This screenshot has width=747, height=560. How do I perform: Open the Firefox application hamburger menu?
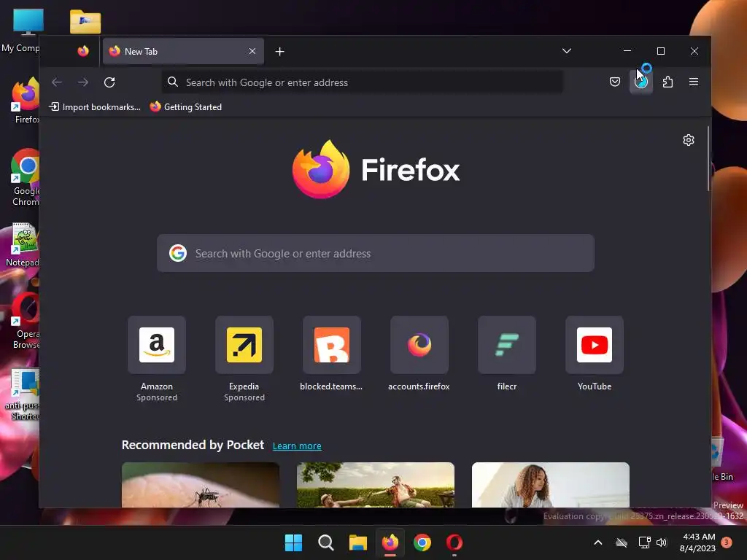(694, 82)
